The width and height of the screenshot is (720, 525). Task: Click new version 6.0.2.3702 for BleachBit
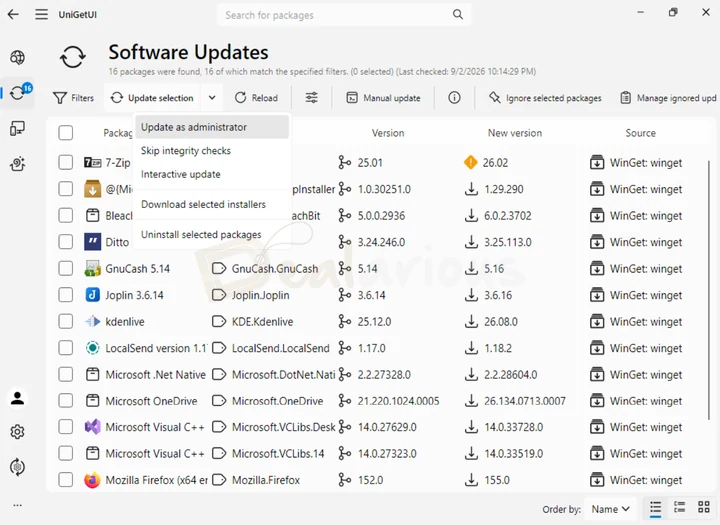pos(507,216)
